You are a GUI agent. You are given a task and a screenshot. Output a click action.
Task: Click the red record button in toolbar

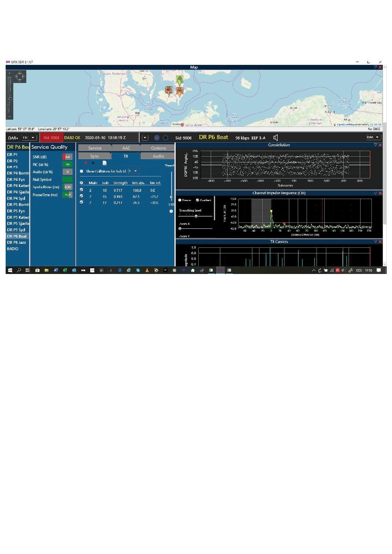[x=157, y=138]
